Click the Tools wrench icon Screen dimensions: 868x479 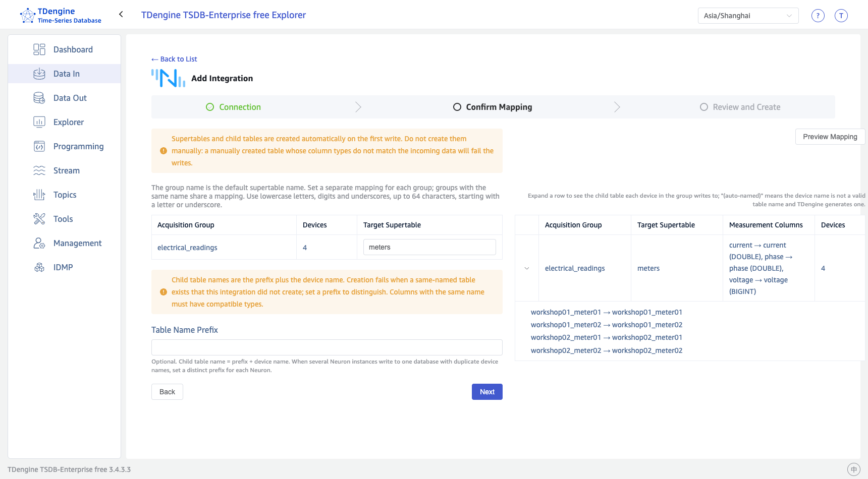pyautogui.click(x=39, y=219)
